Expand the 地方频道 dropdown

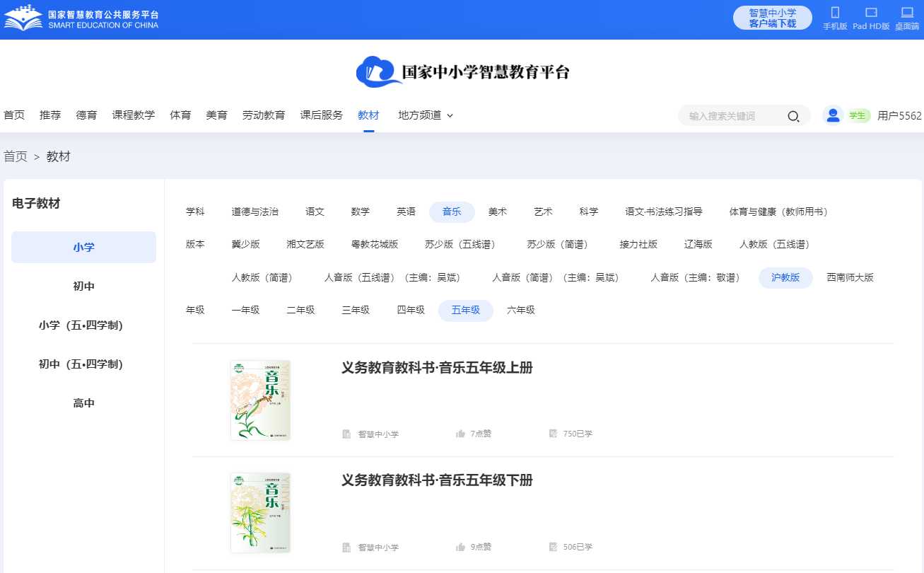click(x=426, y=115)
